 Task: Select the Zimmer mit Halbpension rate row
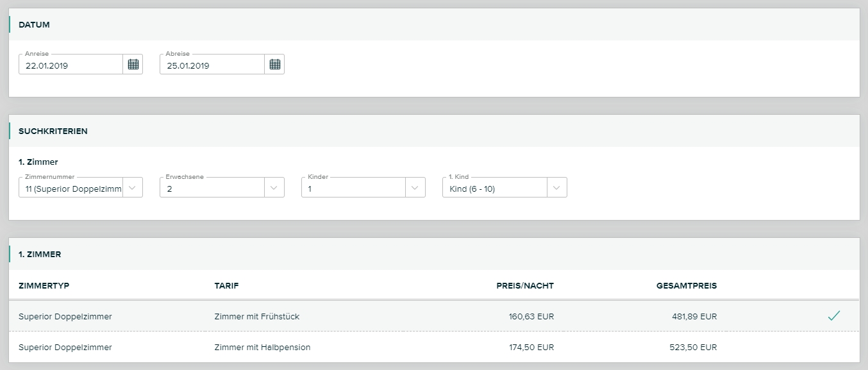tap(262, 347)
